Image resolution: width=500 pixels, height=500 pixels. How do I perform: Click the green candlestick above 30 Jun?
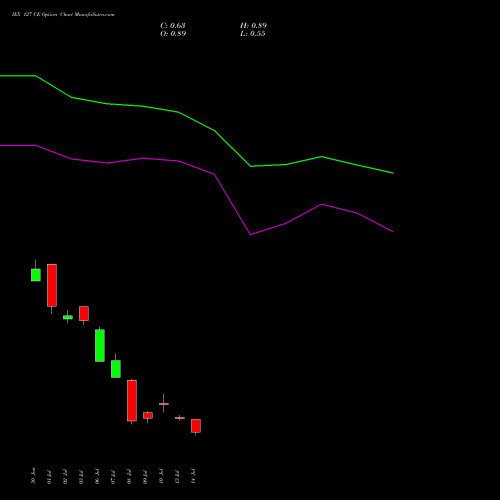(x=36, y=275)
